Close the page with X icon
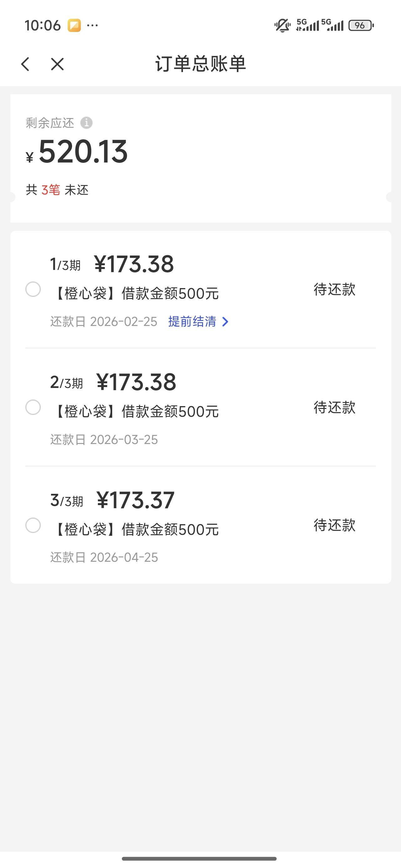Viewport: 401px width, 868px height. point(57,64)
